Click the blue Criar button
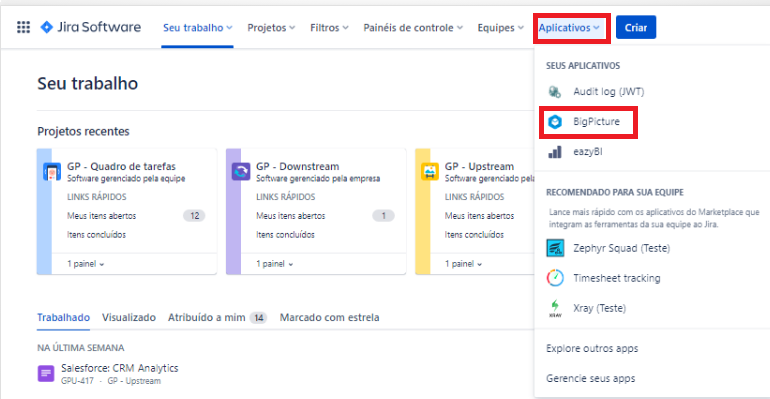This screenshot has width=770, height=399. (x=636, y=27)
